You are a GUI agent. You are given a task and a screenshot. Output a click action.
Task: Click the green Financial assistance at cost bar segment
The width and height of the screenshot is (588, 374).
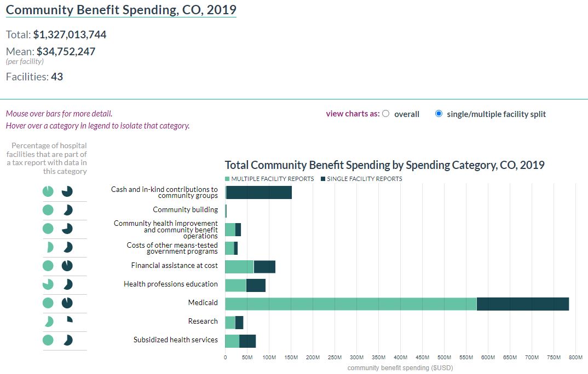[x=239, y=267]
